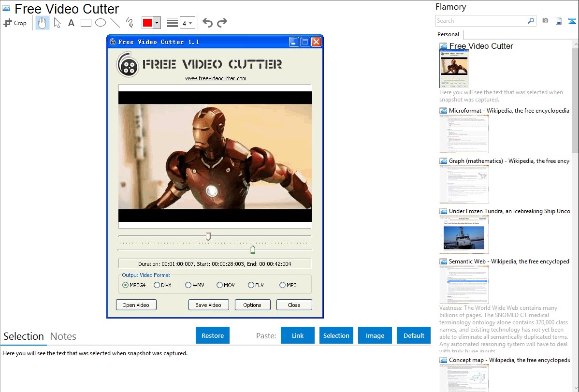Select the Crop tool
The image size is (579, 392).
coord(15,23)
